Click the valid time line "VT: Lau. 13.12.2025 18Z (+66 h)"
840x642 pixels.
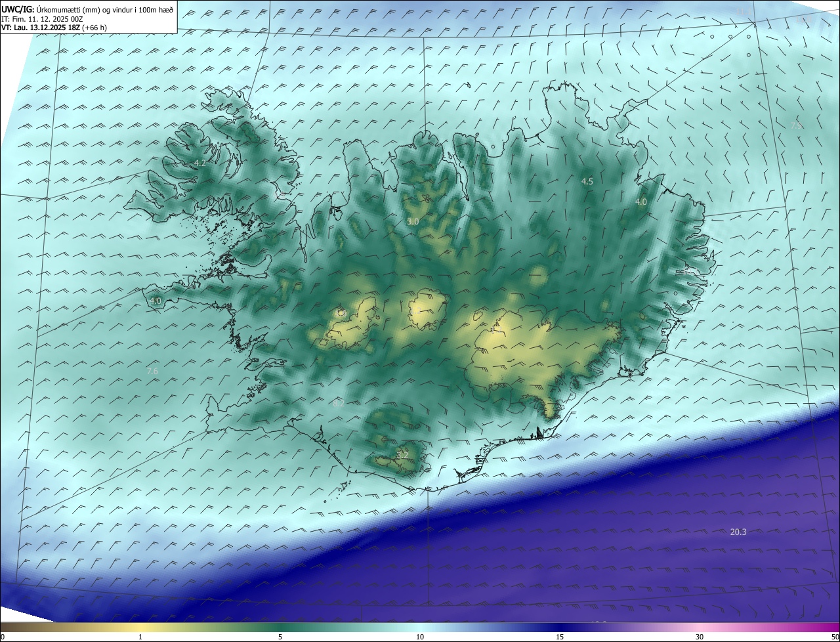tap(54, 28)
